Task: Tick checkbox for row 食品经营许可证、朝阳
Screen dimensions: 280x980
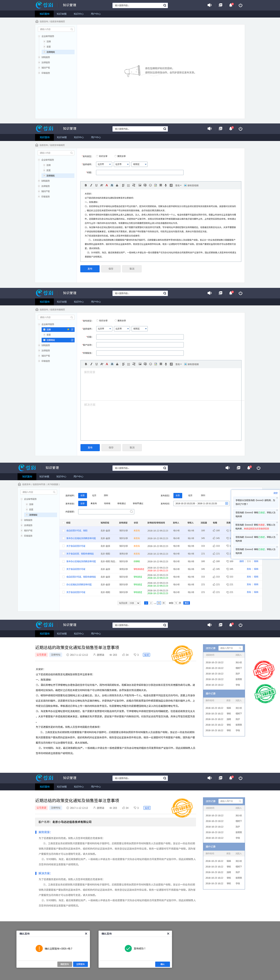Action: point(63,530)
